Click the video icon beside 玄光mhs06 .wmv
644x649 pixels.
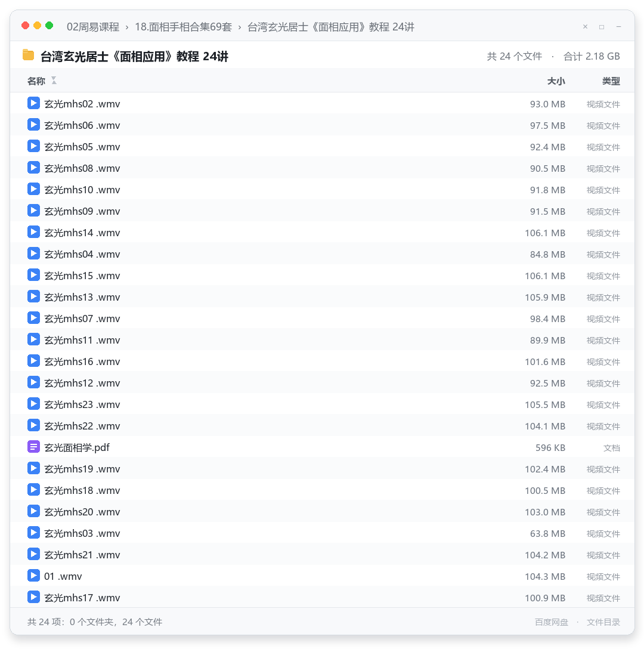[33, 125]
